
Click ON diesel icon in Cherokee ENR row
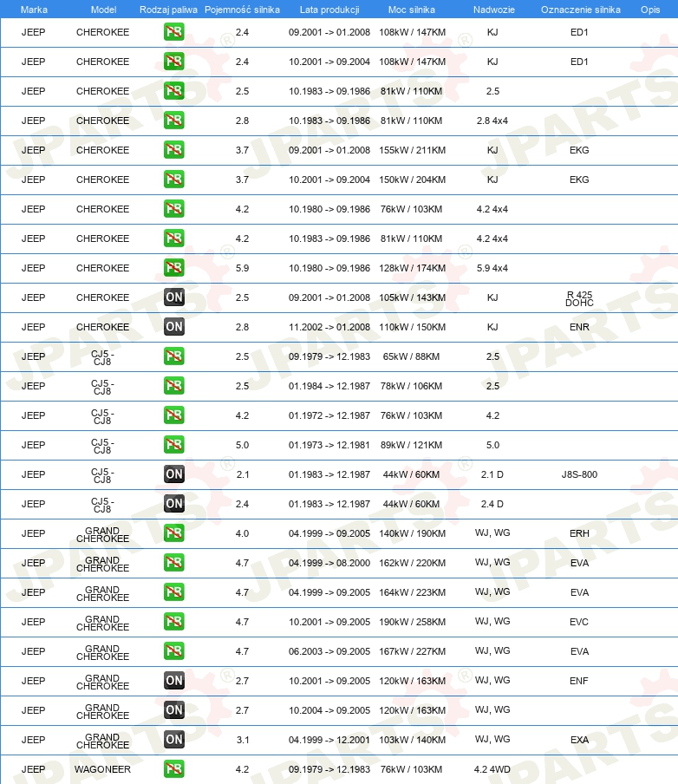(x=174, y=327)
